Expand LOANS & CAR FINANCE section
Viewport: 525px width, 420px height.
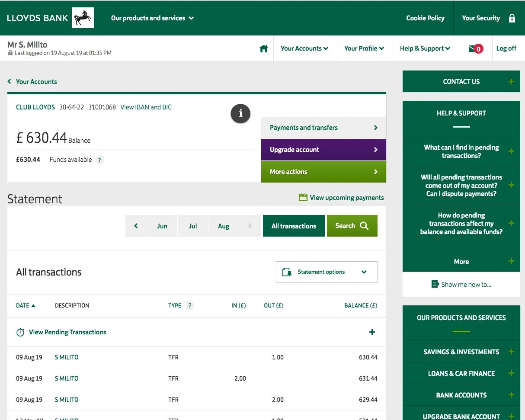(461, 373)
